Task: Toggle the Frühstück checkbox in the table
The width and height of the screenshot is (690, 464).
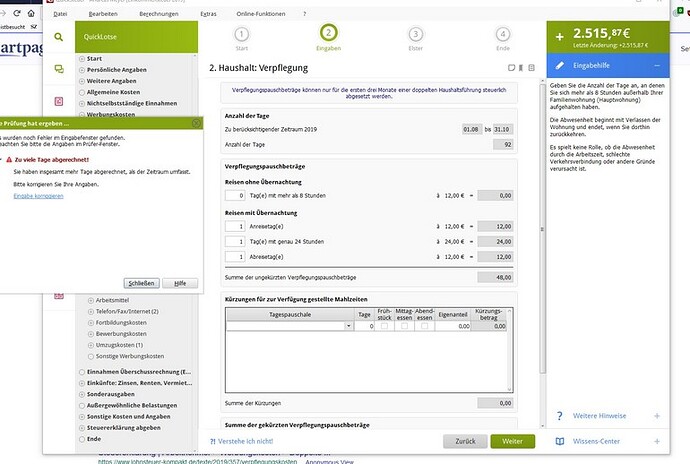Action: coord(384,326)
